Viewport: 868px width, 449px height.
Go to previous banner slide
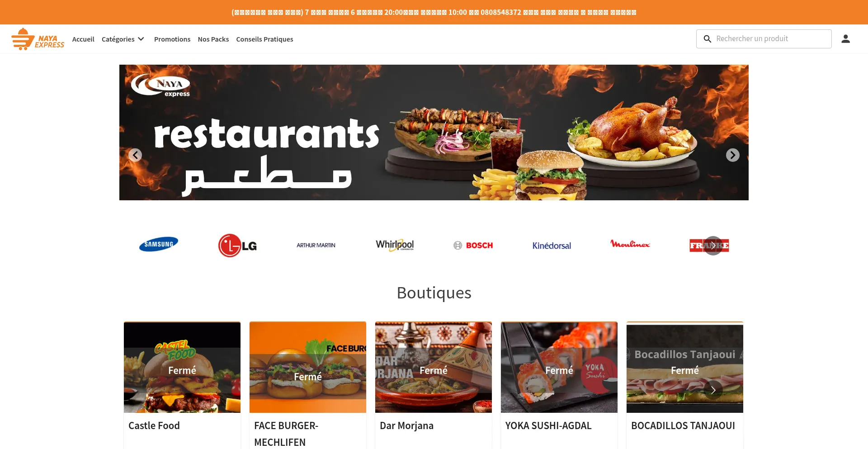pos(135,155)
